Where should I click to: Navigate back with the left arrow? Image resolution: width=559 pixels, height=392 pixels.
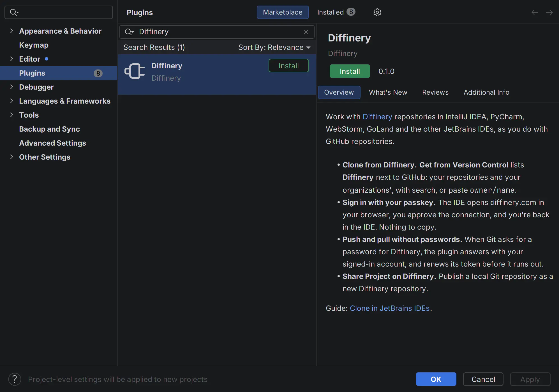535,12
